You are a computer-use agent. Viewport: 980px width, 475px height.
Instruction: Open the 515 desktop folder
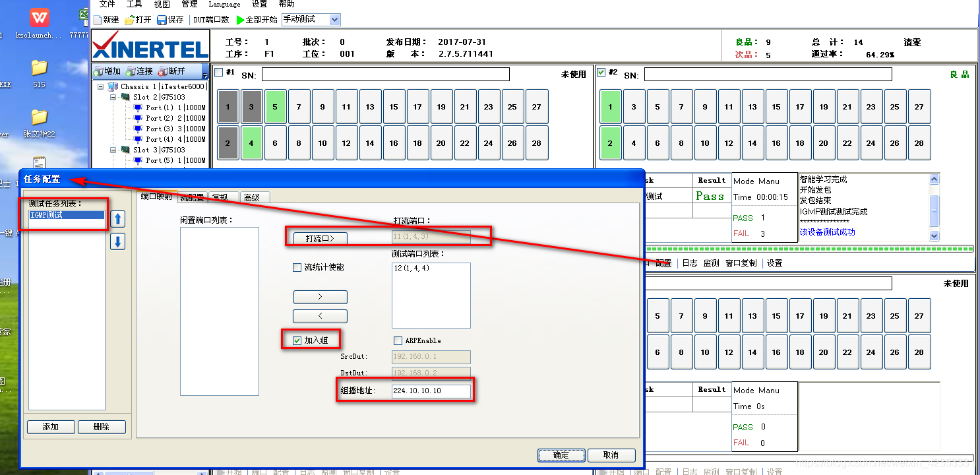(39, 67)
